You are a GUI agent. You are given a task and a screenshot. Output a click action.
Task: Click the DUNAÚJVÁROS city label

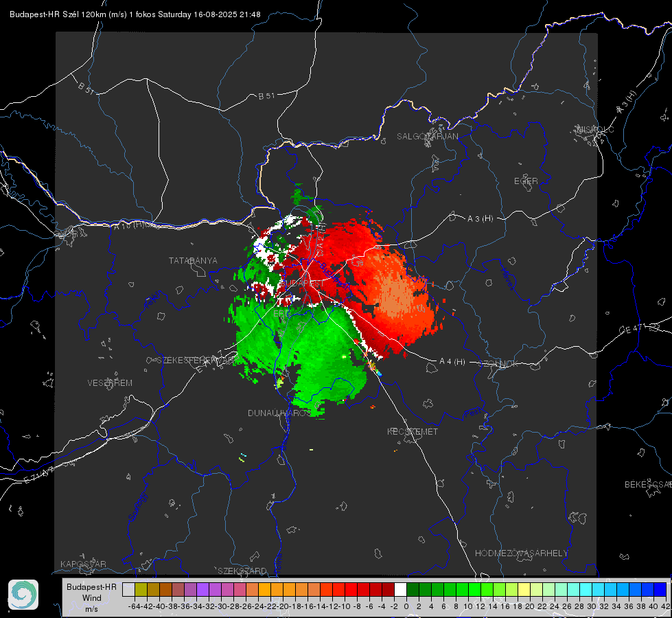click(x=279, y=413)
